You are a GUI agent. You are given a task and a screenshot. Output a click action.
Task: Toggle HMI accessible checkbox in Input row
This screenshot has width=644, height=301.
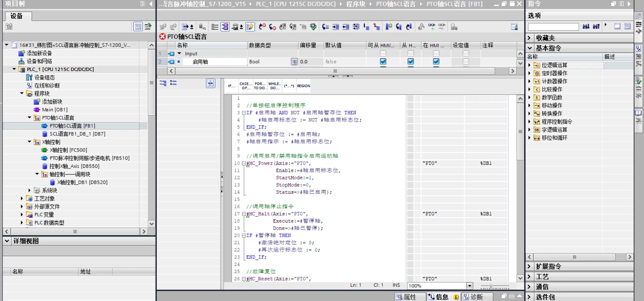tap(383, 53)
